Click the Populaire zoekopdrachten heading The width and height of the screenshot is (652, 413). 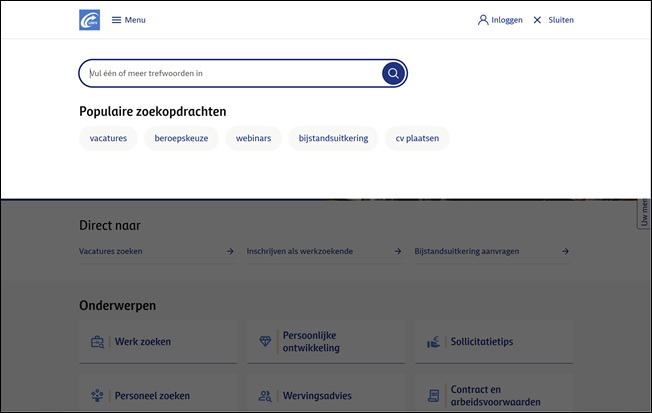pyautogui.click(x=153, y=111)
